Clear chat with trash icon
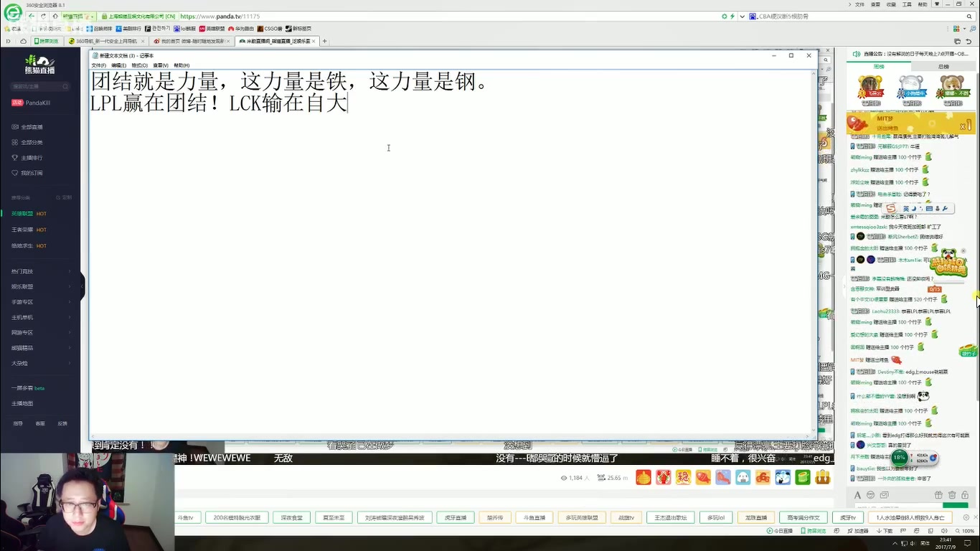The width and height of the screenshot is (980, 551). [952, 495]
